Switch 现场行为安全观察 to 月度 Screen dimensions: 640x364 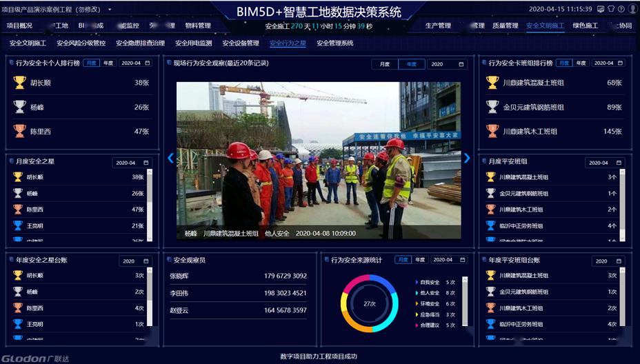click(385, 64)
